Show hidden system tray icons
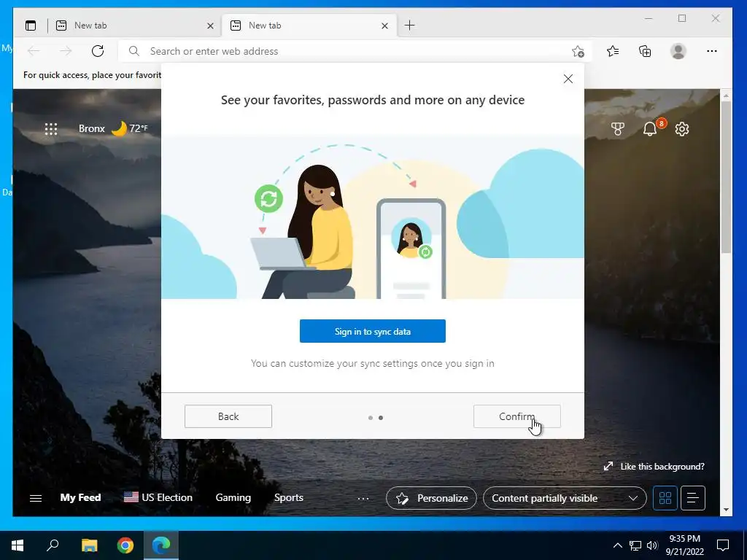This screenshot has width=747, height=560. click(x=617, y=545)
